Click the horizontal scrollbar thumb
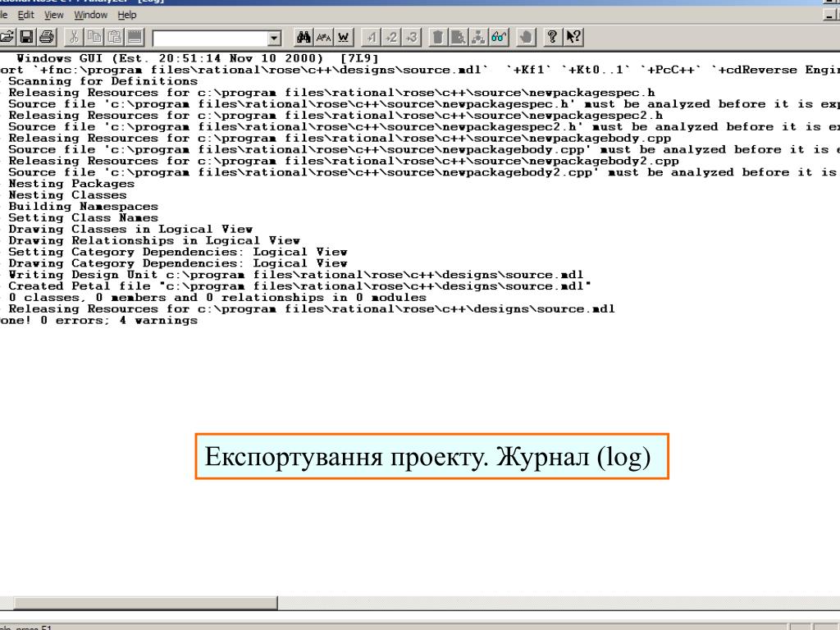This screenshot has width=840, height=630. (x=145, y=603)
